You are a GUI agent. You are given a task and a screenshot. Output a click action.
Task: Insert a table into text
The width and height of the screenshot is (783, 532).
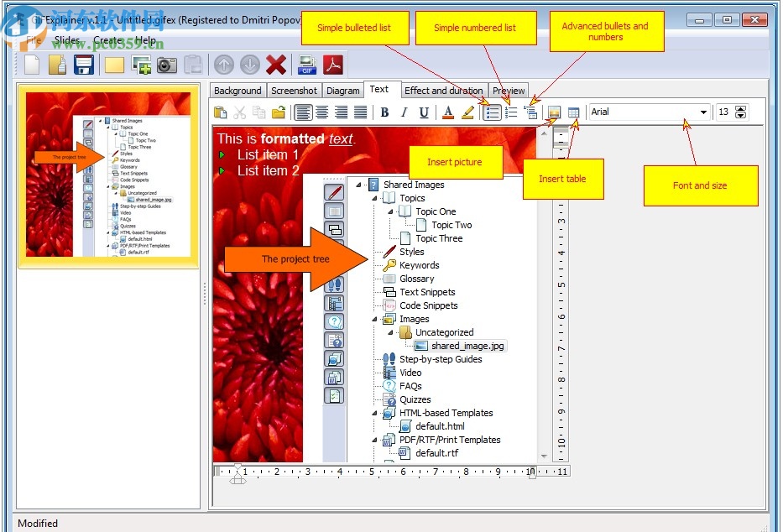(573, 112)
